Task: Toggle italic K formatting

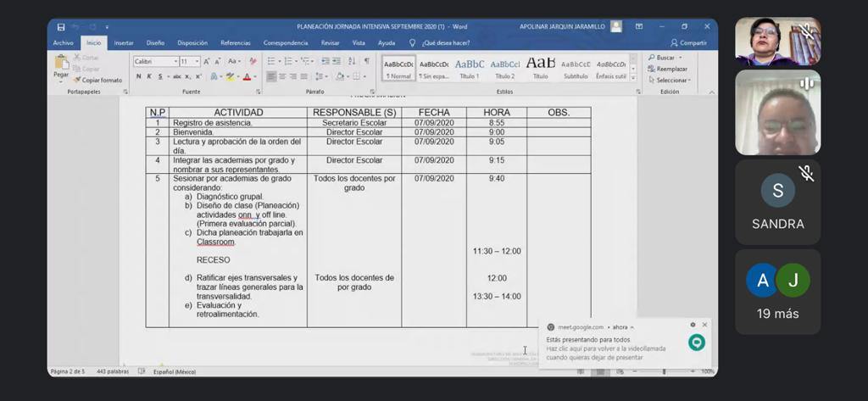Action: (x=149, y=76)
